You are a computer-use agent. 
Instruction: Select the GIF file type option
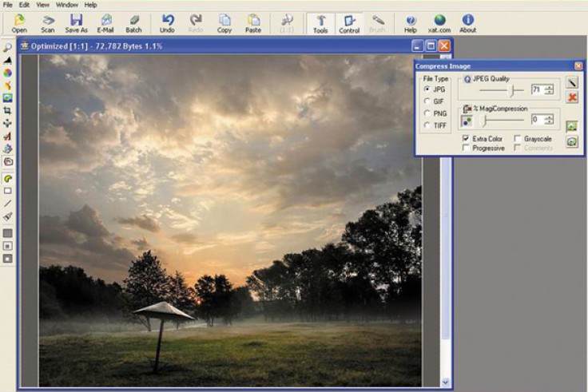click(x=427, y=101)
